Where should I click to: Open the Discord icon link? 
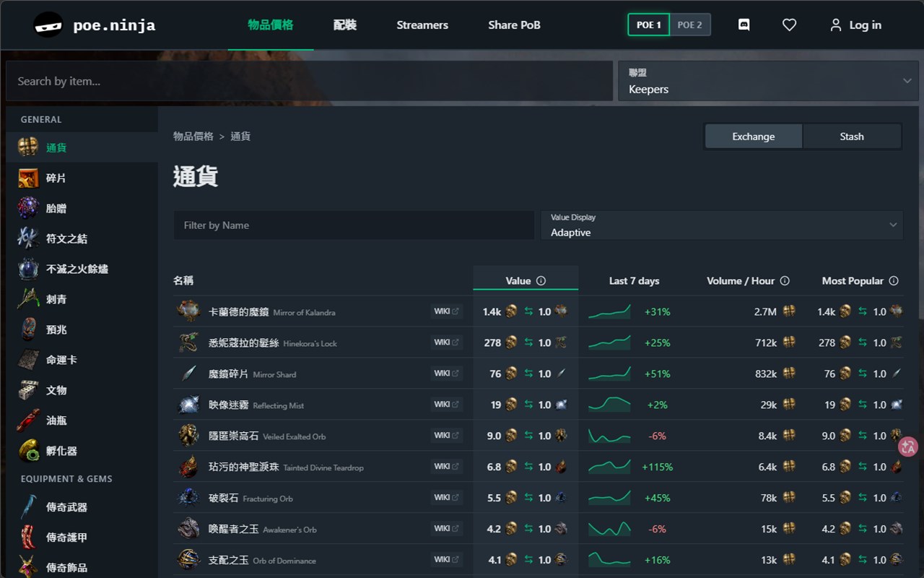pos(744,25)
